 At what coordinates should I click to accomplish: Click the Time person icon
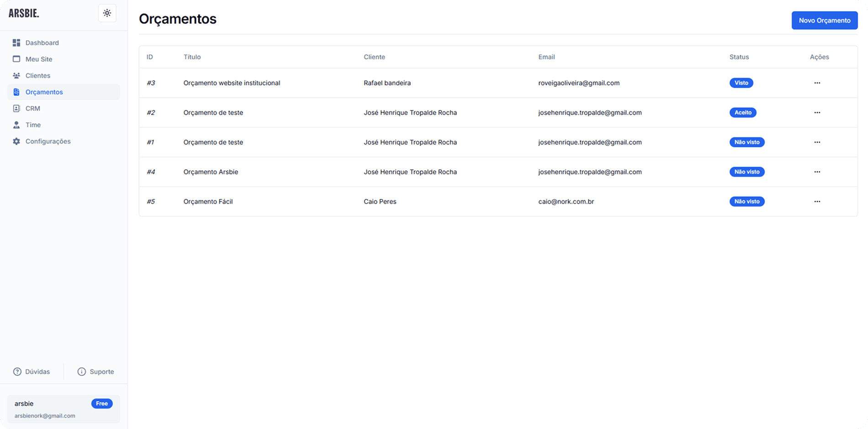click(16, 125)
